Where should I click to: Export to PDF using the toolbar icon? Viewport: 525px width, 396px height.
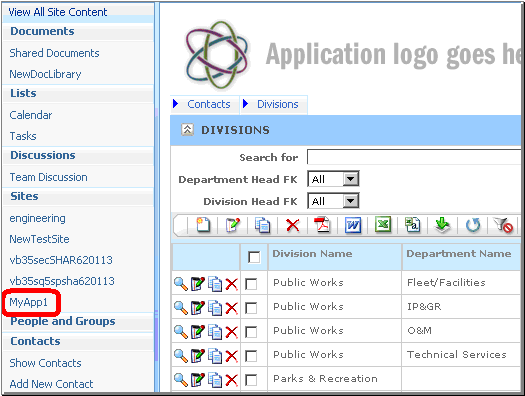click(322, 225)
